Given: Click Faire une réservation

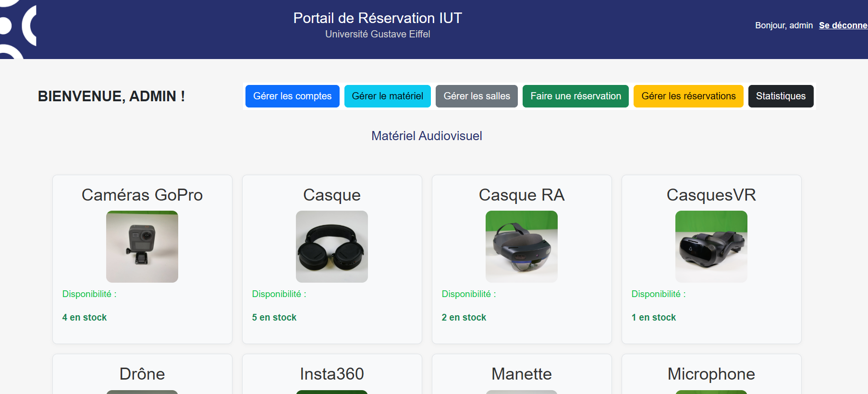Looking at the screenshot, I should [575, 96].
